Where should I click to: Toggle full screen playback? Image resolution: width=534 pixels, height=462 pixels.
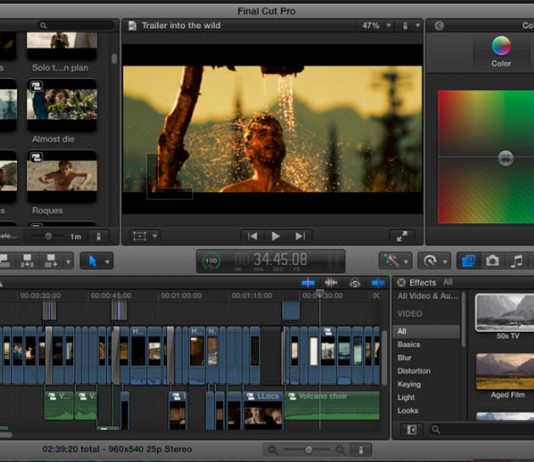point(402,236)
